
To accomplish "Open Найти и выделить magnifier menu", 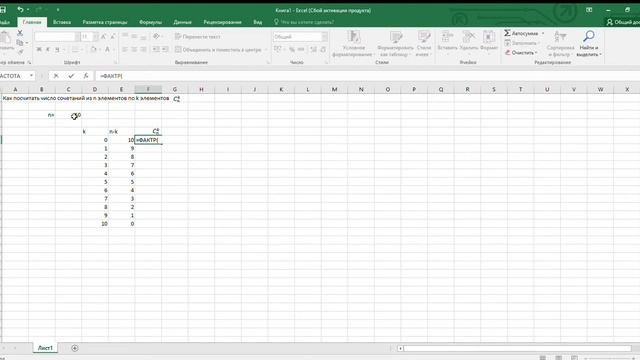I will [588, 43].
